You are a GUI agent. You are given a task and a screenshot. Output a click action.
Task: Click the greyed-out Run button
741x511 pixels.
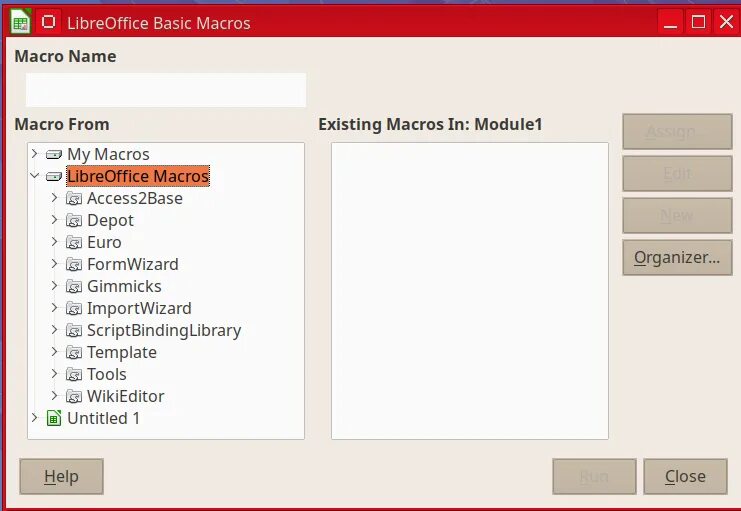click(594, 476)
